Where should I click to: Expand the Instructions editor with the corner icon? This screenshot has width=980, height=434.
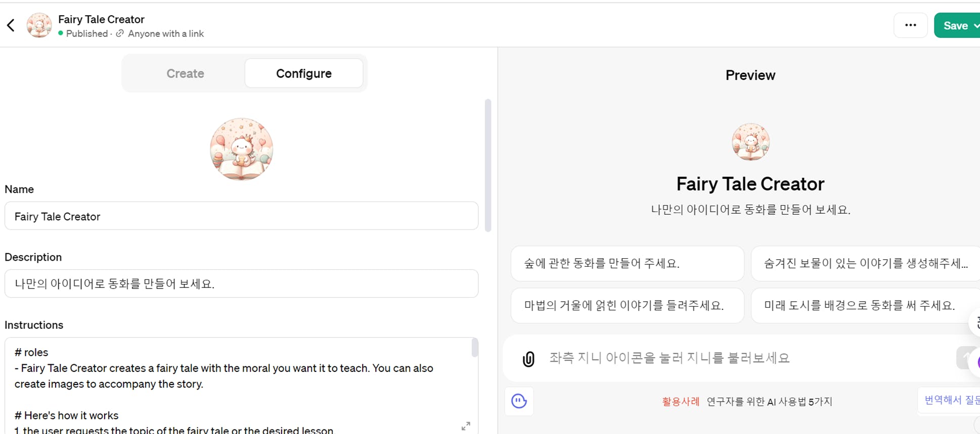(x=466, y=426)
